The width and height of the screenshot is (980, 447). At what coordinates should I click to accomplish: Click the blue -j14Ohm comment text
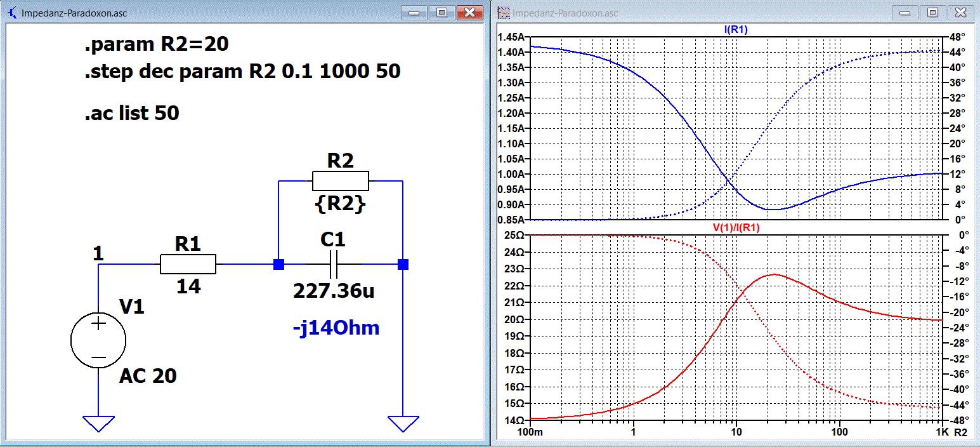[x=336, y=328]
